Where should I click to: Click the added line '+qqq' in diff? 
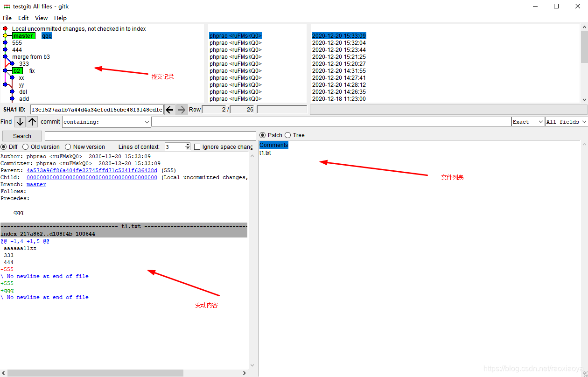(7, 290)
